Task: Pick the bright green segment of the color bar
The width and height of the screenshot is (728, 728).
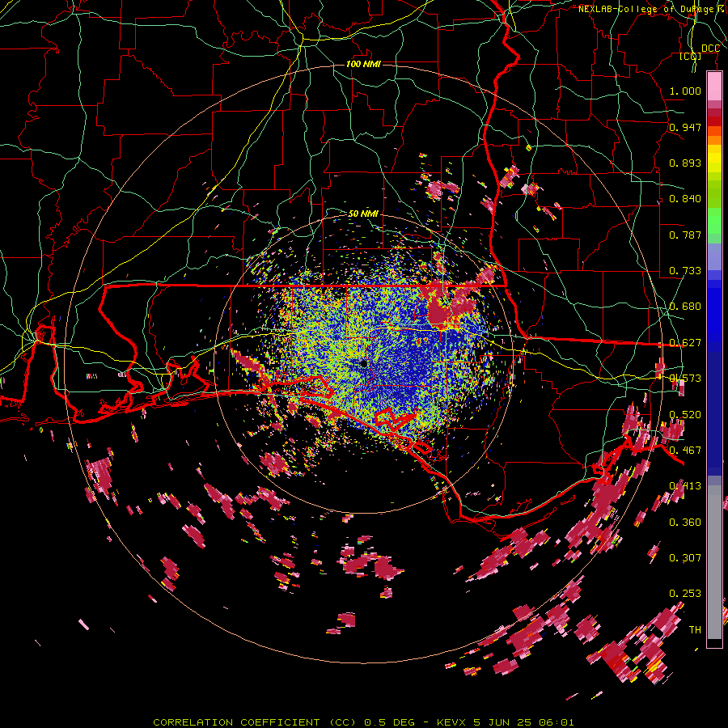Action: [714, 221]
